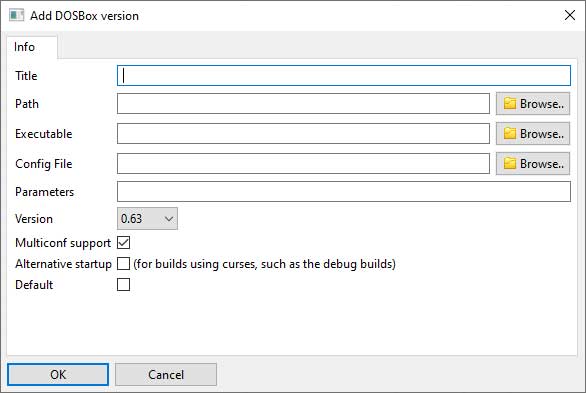Click the DOSBox window icon in title bar
The image size is (586, 393).
coord(16,16)
